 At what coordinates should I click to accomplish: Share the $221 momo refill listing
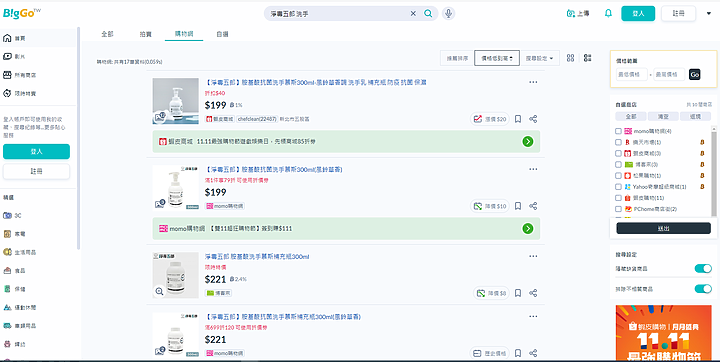click(x=533, y=353)
